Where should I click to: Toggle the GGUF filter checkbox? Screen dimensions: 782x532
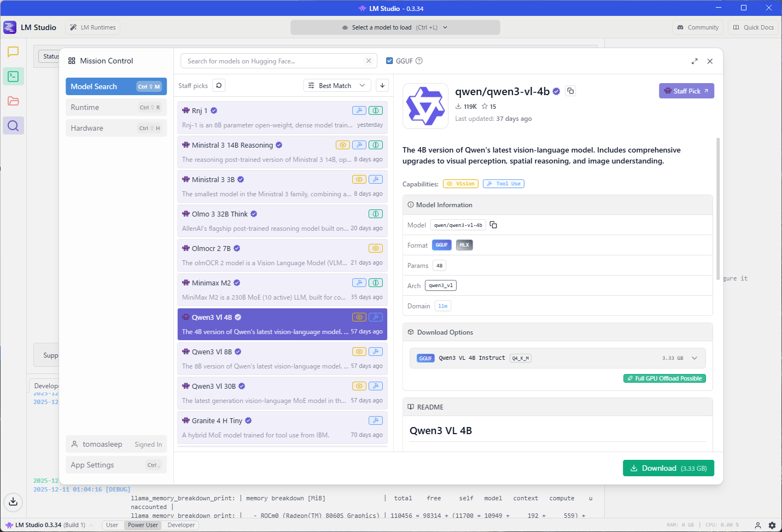click(389, 61)
